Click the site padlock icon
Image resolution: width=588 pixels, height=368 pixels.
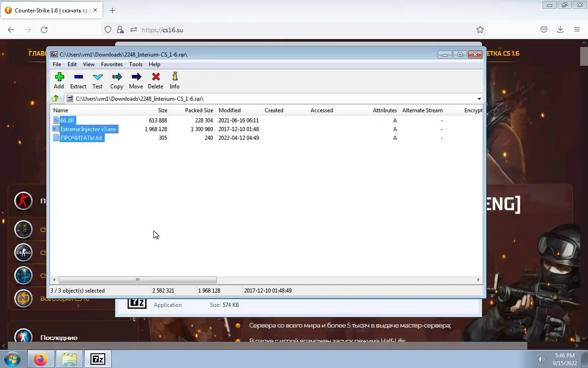click(x=120, y=29)
